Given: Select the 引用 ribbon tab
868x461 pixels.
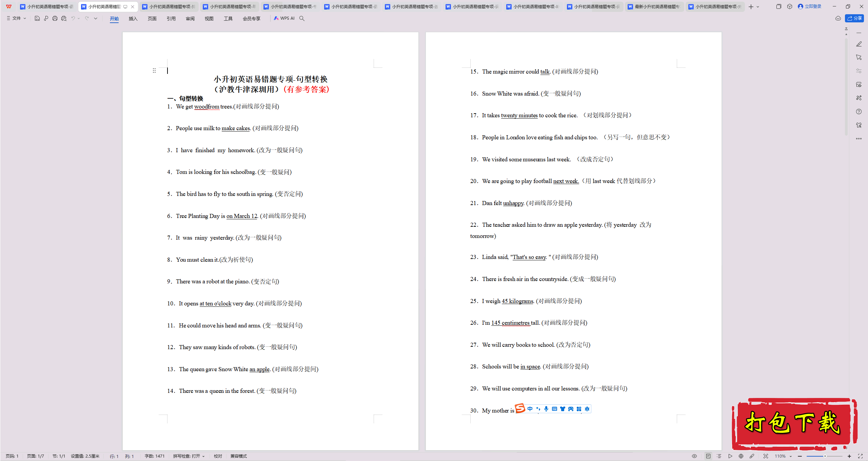Looking at the screenshot, I should click(171, 19).
